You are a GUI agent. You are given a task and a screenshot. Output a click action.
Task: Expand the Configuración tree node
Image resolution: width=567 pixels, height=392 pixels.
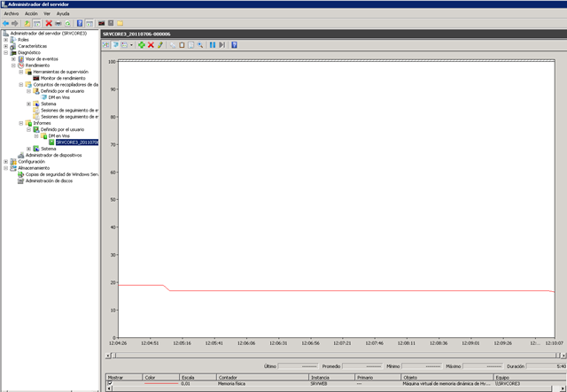pos(5,162)
